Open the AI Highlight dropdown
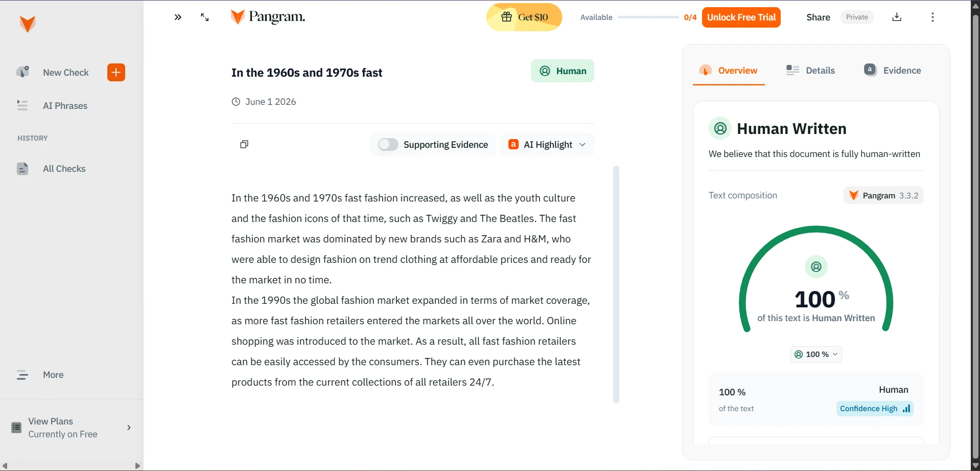The width and height of the screenshot is (980, 471). 547,145
